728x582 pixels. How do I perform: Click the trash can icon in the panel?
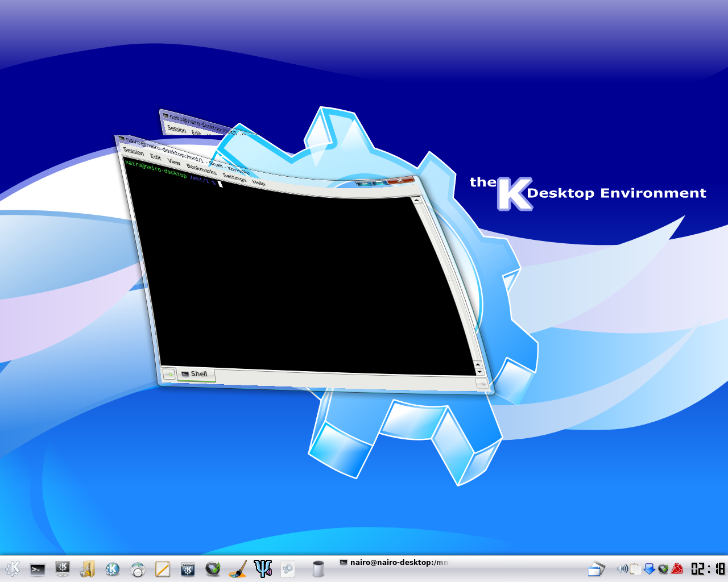(x=318, y=569)
